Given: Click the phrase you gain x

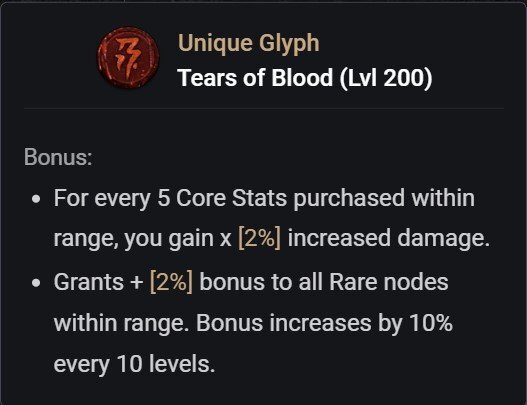Looking at the screenshot, I should point(177,239).
